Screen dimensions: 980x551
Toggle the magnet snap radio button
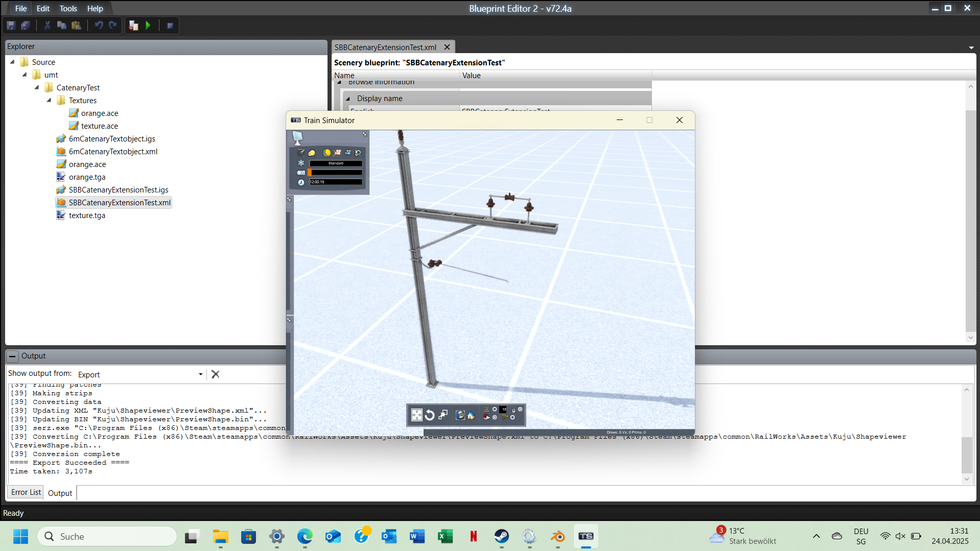click(x=495, y=417)
